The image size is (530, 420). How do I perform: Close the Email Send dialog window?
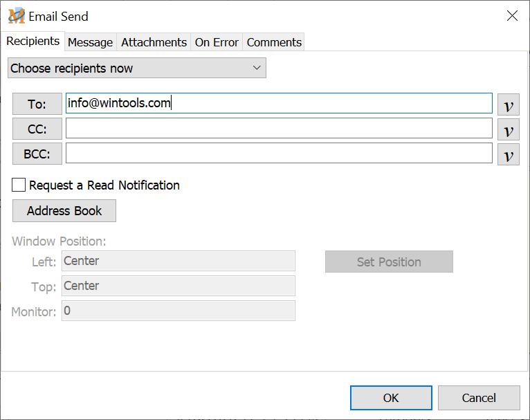click(512, 16)
